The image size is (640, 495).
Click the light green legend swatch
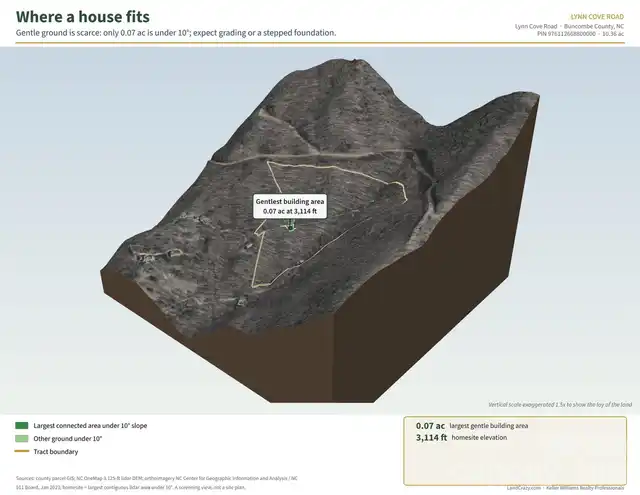pyautogui.click(x=22, y=439)
